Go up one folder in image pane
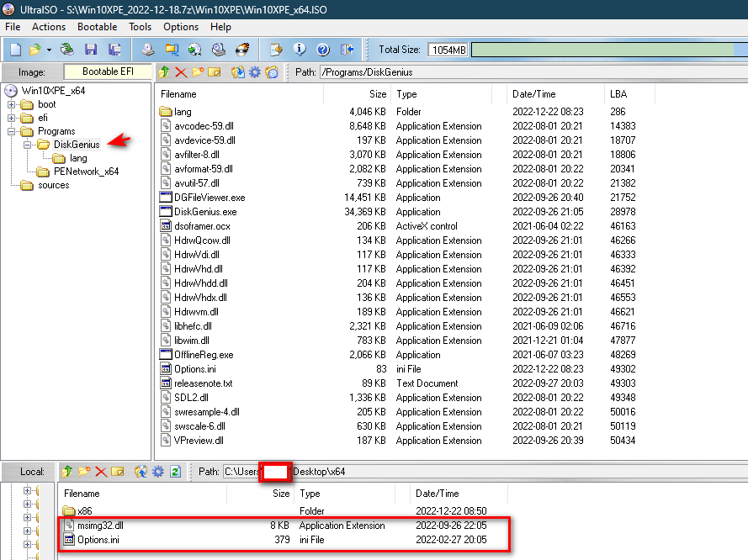 point(164,72)
